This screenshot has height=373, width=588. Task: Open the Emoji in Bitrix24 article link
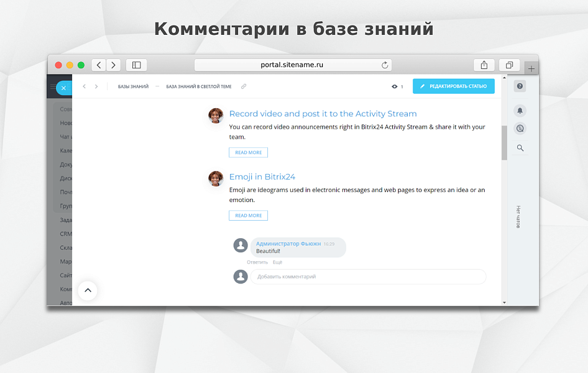tap(262, 177)
